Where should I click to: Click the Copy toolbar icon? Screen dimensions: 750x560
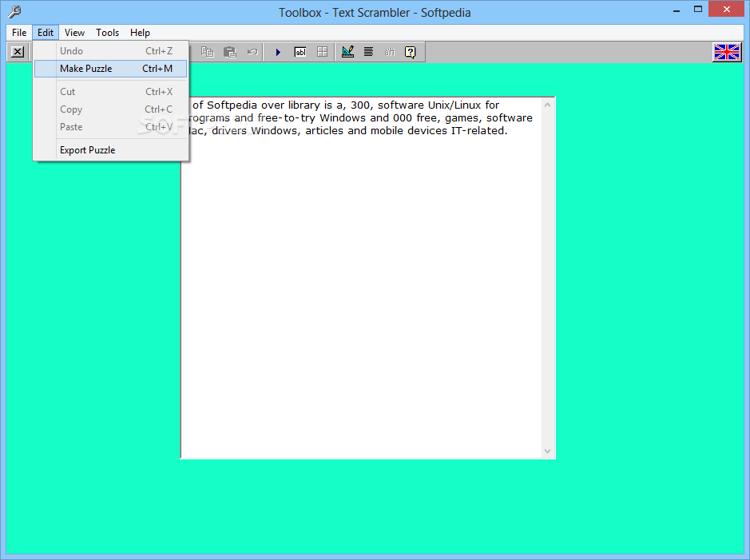click(207, 52)
